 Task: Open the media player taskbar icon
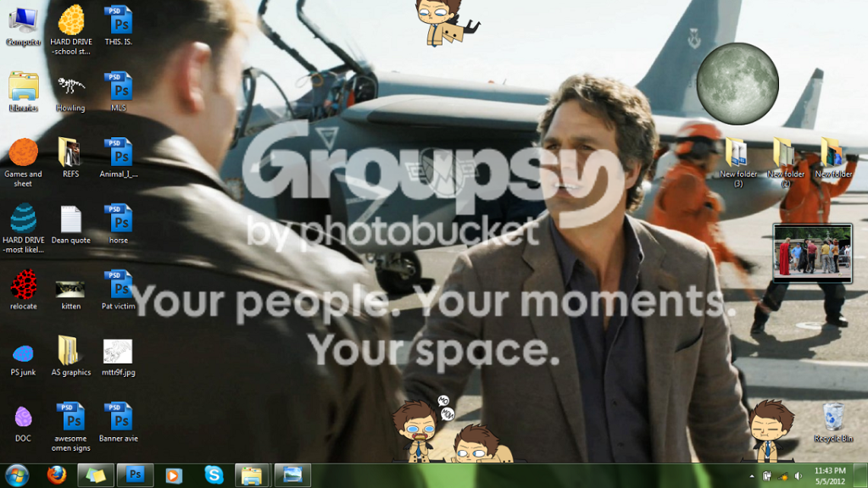174,475
